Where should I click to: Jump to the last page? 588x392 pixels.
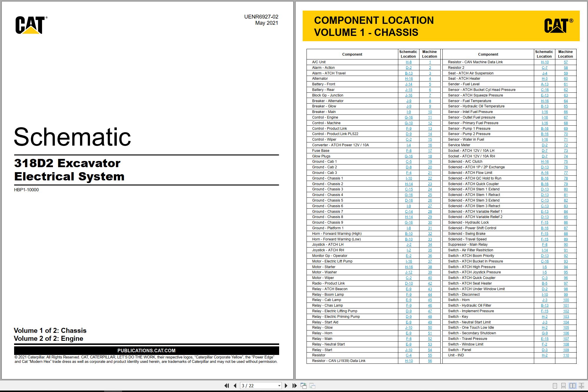pos(294,386)
